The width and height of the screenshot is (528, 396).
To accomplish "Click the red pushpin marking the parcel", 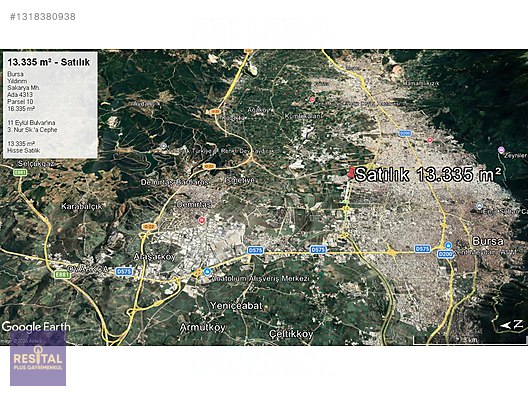I will (350, 173).
